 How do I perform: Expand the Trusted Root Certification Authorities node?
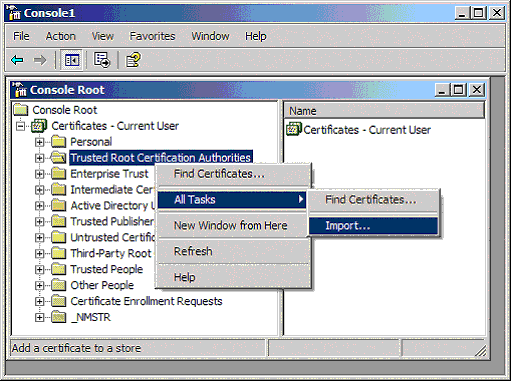pyautogui.click(x=39, y=158)
